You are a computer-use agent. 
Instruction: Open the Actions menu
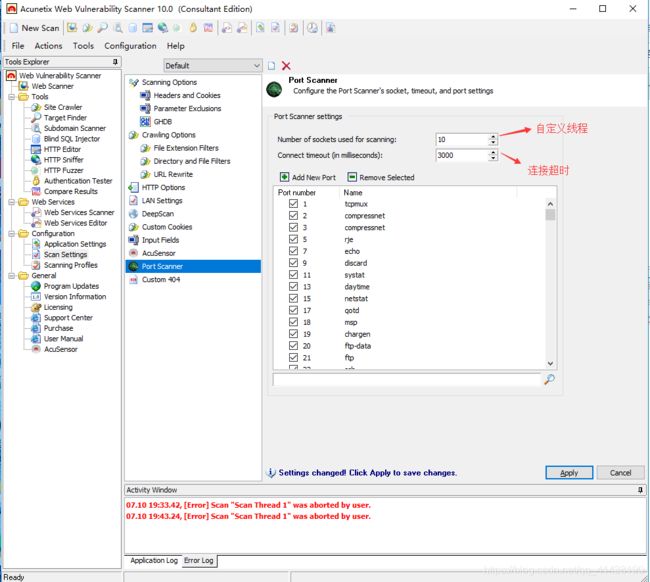pos(49,46)
